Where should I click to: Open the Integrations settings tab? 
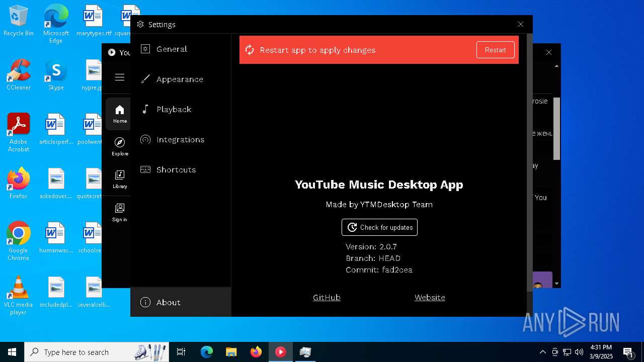[x=181, y=139]
